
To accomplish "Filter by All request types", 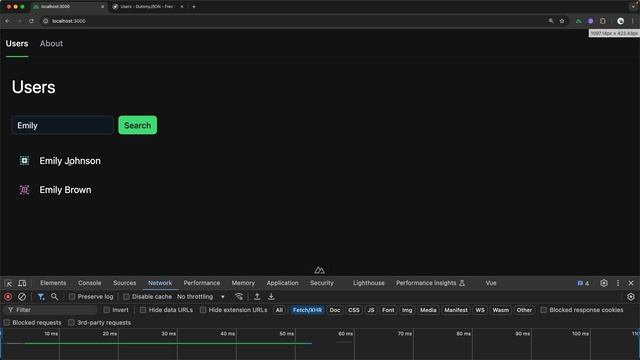I will [279, 310].
